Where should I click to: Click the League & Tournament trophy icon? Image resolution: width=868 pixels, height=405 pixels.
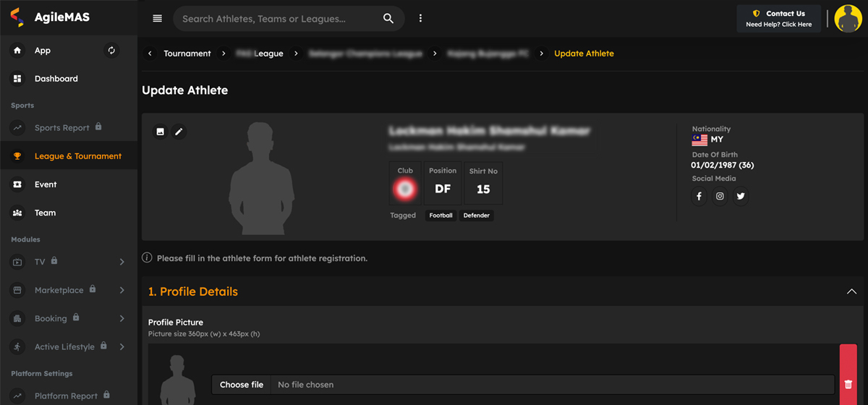17,156
